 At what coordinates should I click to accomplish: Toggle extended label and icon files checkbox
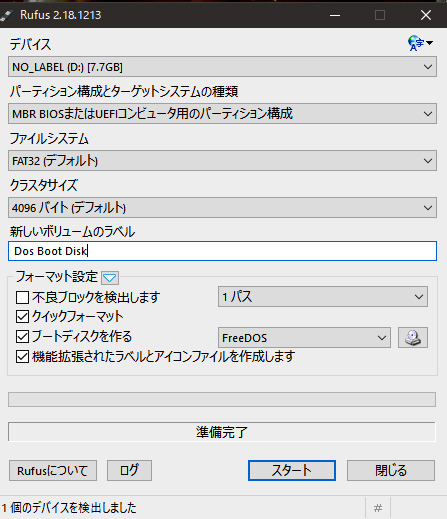[22, 357]
